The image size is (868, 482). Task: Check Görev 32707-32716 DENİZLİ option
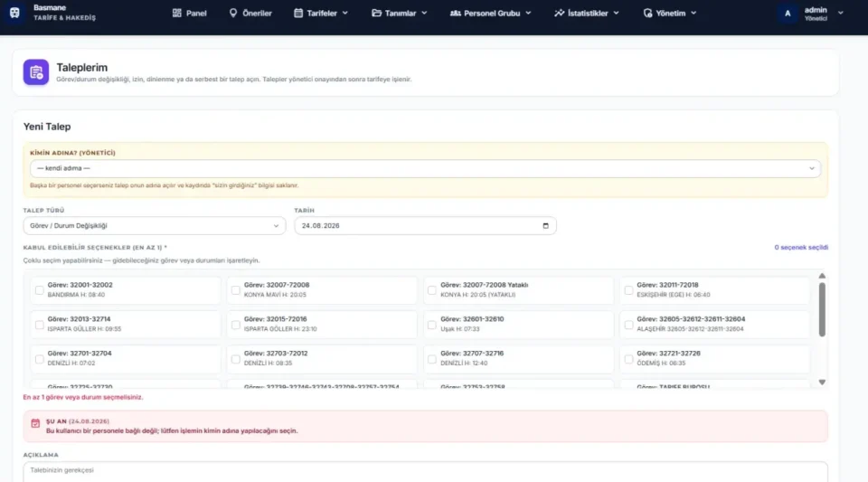pyautogui.click(x=432, y=359)
